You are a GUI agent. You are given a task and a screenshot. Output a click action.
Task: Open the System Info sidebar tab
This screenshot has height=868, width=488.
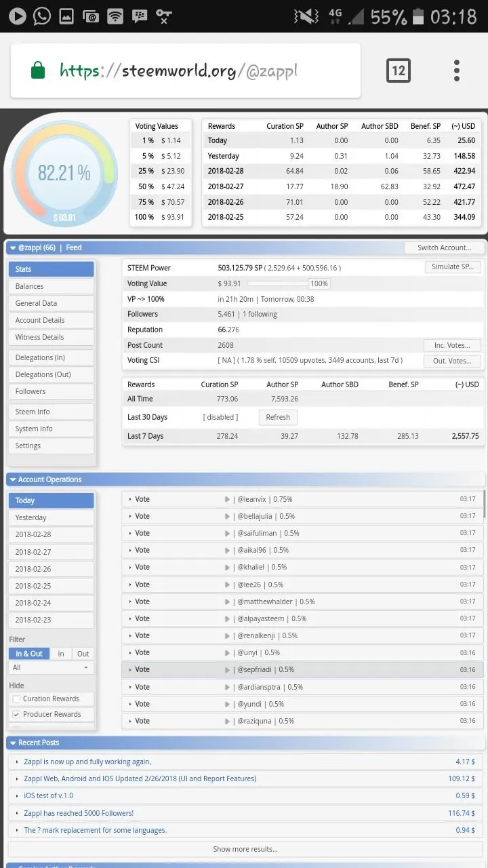(51, 429)
